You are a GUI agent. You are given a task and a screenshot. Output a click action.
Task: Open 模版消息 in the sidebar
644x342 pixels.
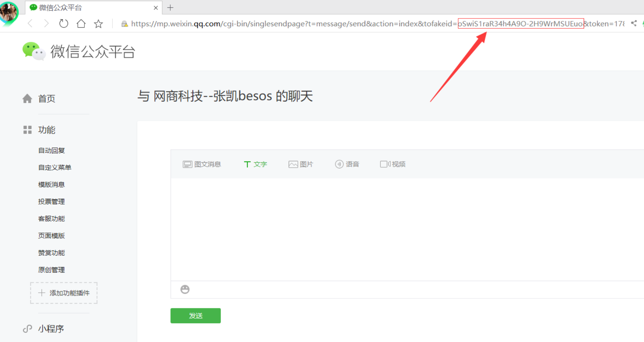click(x=51, y=184)
